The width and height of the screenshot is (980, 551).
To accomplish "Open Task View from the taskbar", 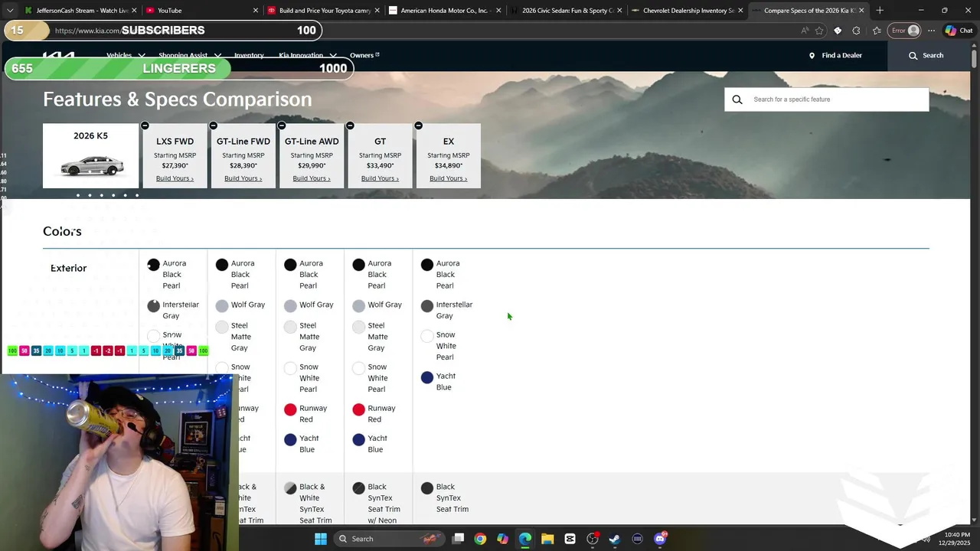I will [458, 539].
